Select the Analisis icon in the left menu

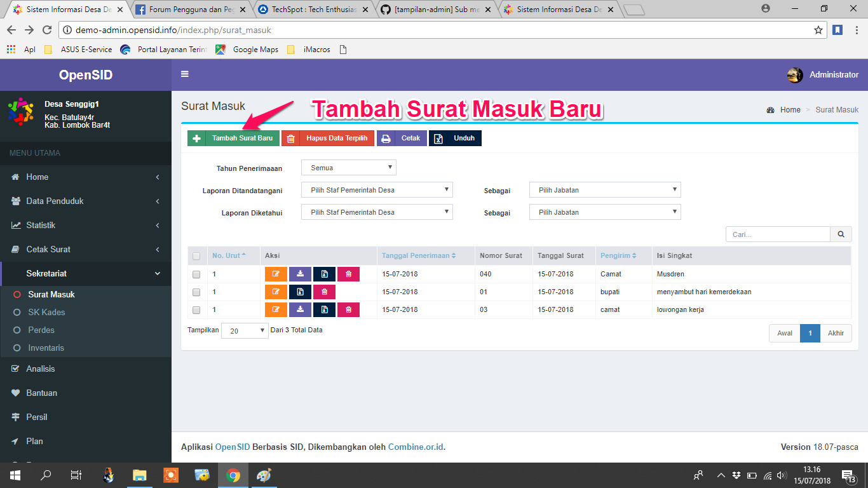click(x=15, y=369)
